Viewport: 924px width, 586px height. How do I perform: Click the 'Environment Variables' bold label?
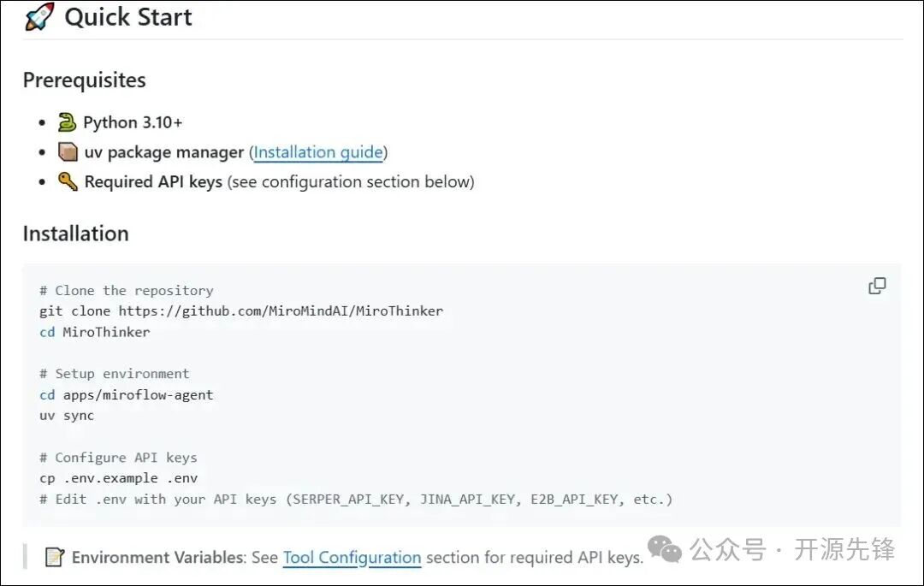click(157, 557)
